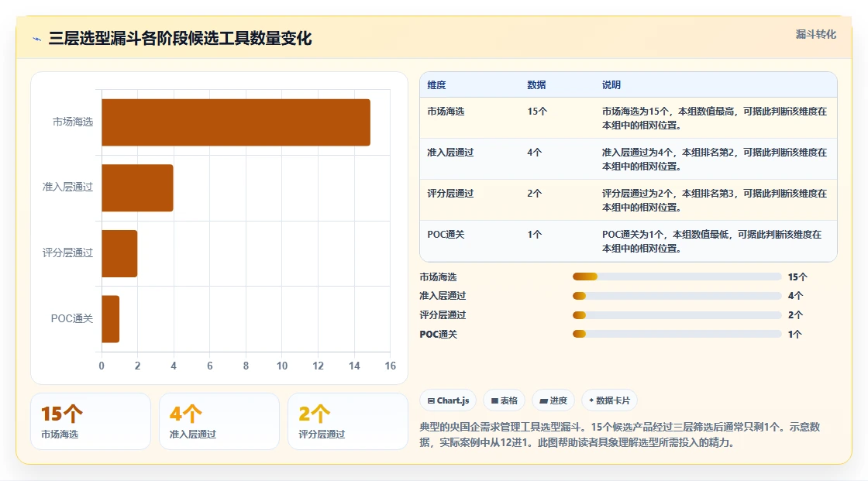Select the Chart.js chip
The width and height of the screenshot is (868, 481).
(x=449, y=400)
